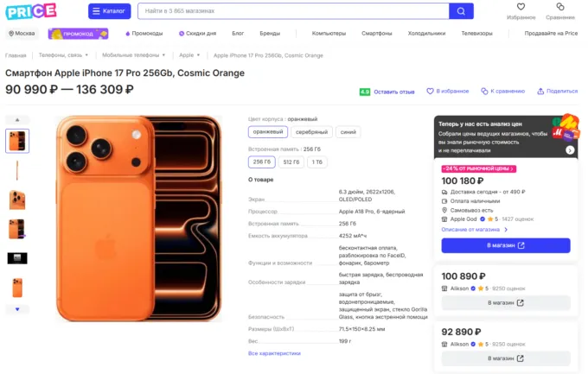Choose 512 Гб storage option
Image resolution: width=588 pixels, height=374 pixels.
coord(291,162)
